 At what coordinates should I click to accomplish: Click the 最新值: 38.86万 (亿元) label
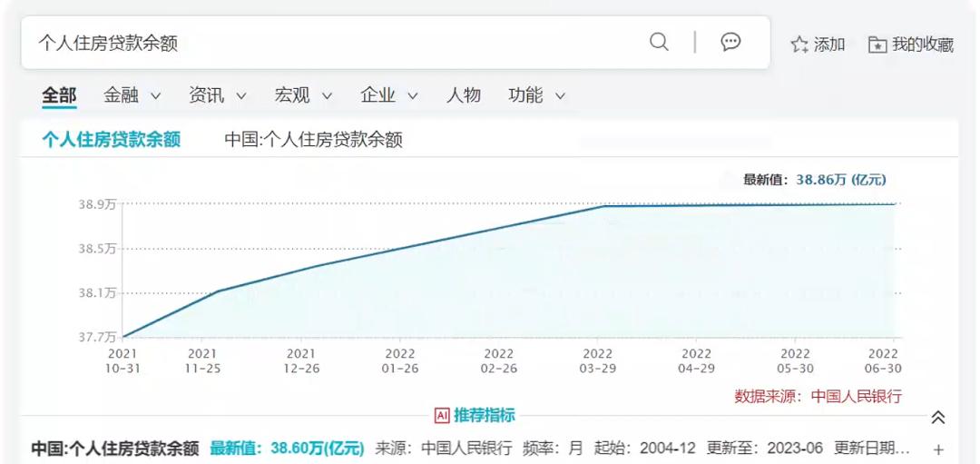click(814, 180)
